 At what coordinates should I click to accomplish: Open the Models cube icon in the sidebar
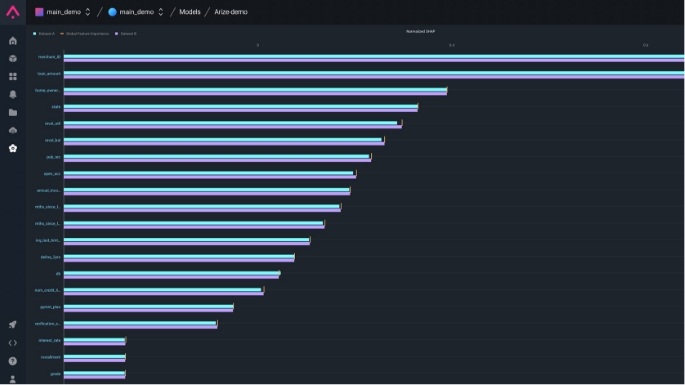click(x=13, y=59)
